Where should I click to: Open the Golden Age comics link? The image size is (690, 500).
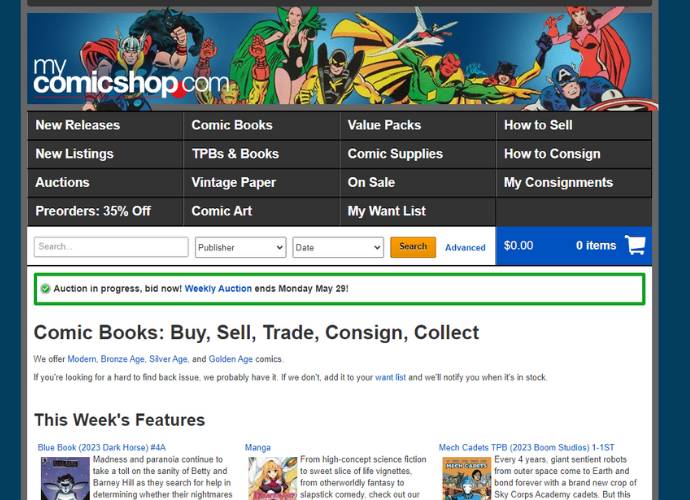tap(231, 359)
